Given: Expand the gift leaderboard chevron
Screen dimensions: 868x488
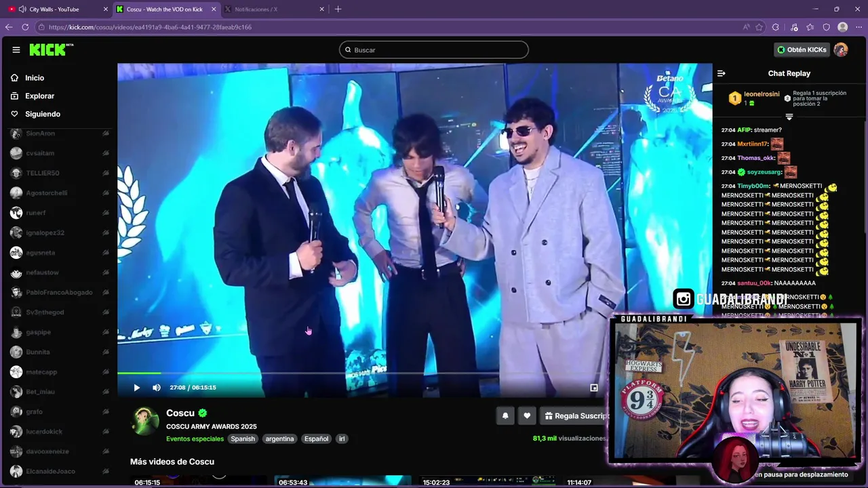Looking at the screenshot, I should (x=789, y=117).
